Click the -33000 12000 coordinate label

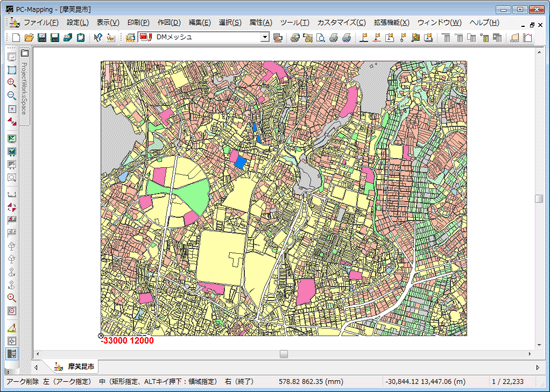(x=127, y=340)
